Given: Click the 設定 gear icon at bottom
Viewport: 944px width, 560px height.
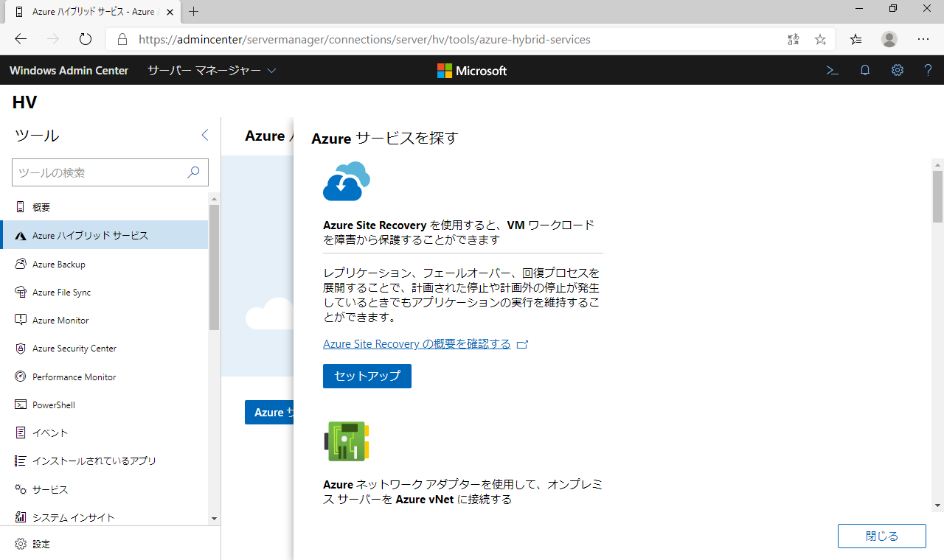Looking at the screenshot, I should (x=20, y=544).
